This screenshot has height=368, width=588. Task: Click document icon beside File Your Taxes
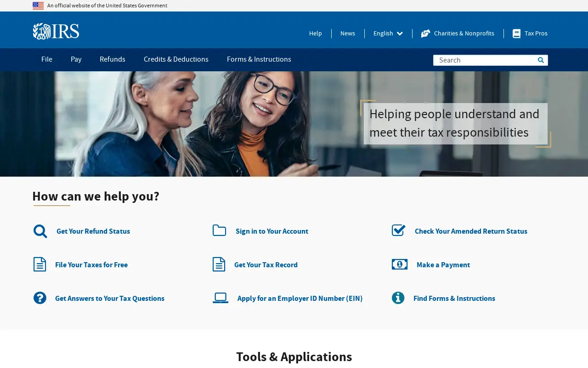[40, 264]
